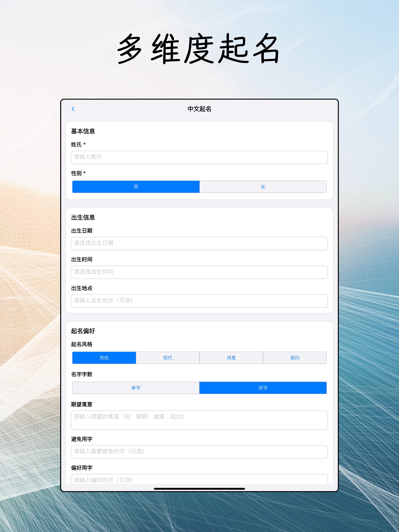Screen dimensions: 399x532
Task: Select 双字 name length
Action: point(263,388)
